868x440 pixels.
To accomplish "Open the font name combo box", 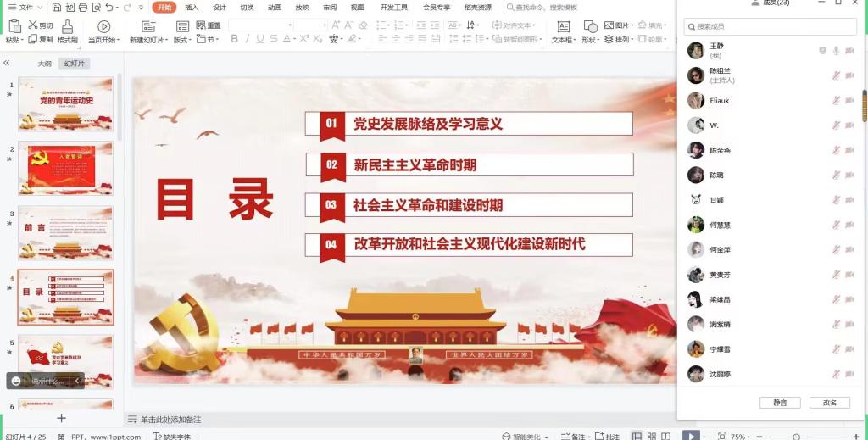I will (x=261, y=25).
